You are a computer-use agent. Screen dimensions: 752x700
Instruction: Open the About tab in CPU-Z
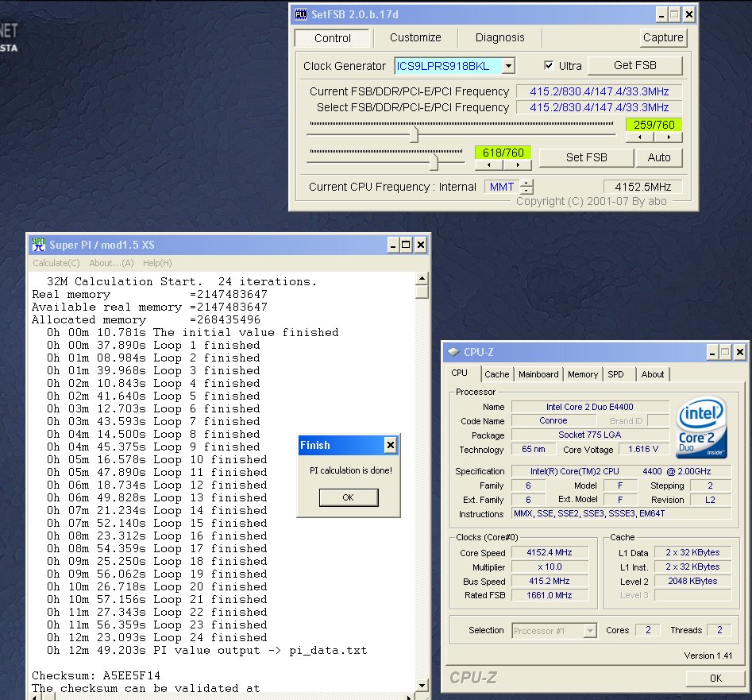(652, 374)
